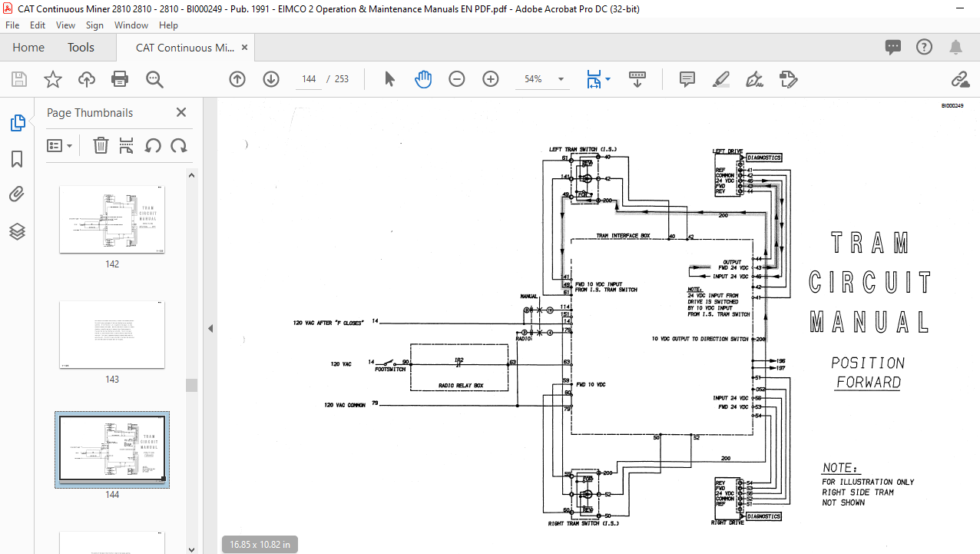This screenshot has height=554, width=980.
Task: Click the page number field showing 144
Action: tap(310, 79)
